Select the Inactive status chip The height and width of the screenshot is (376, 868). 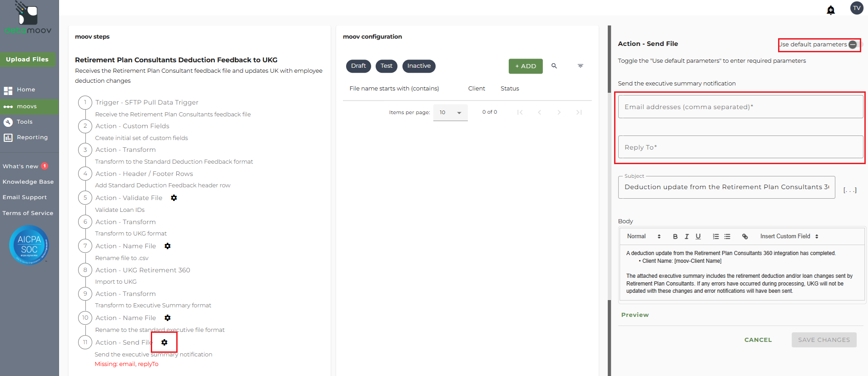point(419,66)
